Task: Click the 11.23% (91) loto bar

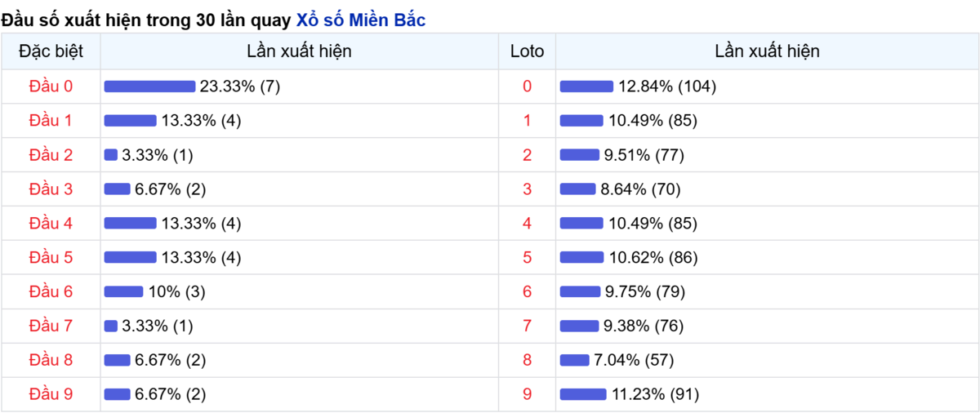Action: (x=583, y=394)
